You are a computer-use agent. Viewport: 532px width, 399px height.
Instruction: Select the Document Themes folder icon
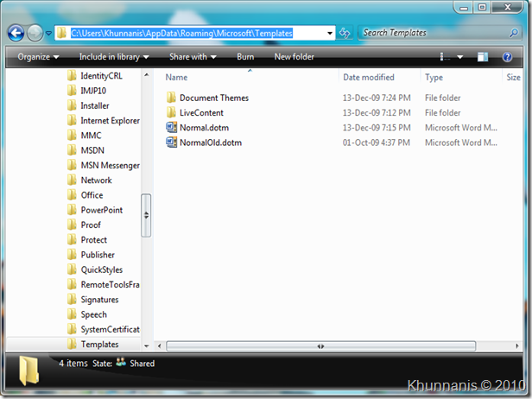(x=171, y=98)
